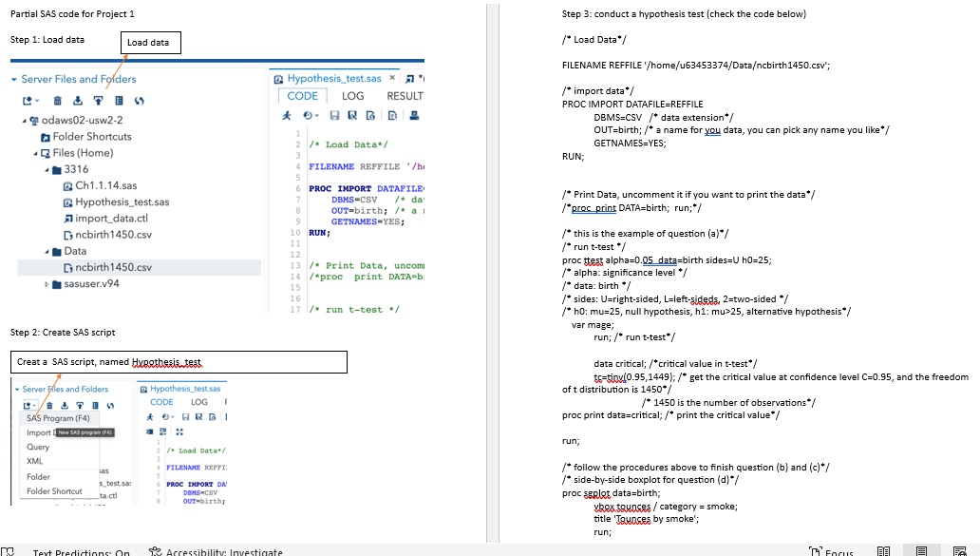Image resolution: width=980 pixels, height=556 pixels.
Task: Select the Print Layout view icon in status bar
Action: 922,550
